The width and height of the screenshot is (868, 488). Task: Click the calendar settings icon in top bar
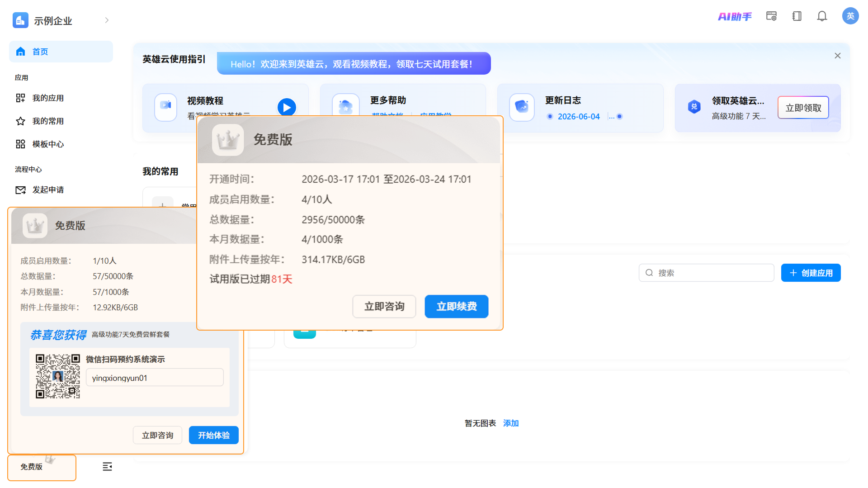coord(771,16)
